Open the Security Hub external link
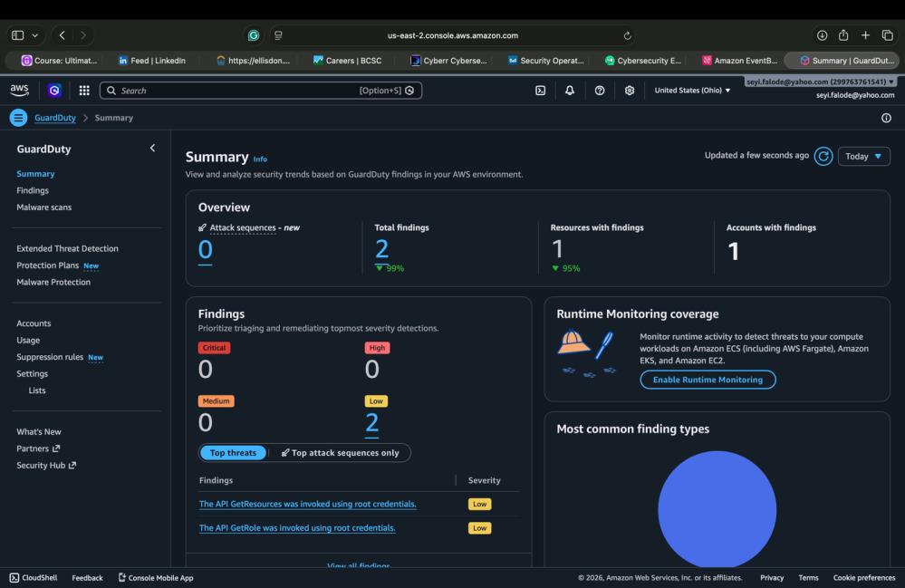Screen dimensions: 905x588 (46, 465)
